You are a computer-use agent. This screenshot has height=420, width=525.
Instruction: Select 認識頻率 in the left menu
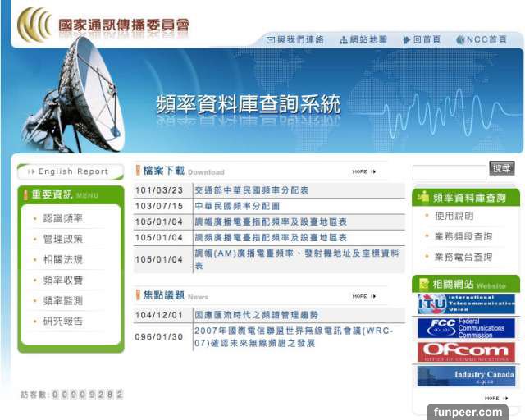tap(63, 218)
